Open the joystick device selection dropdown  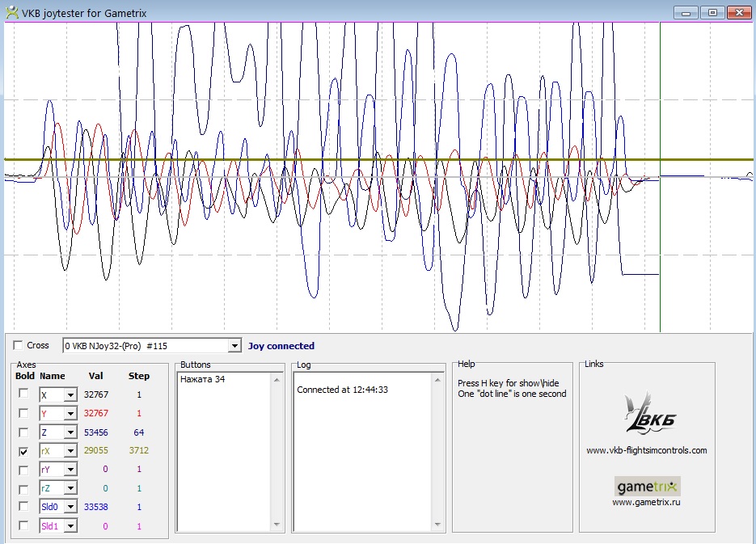tap(234, 346)
